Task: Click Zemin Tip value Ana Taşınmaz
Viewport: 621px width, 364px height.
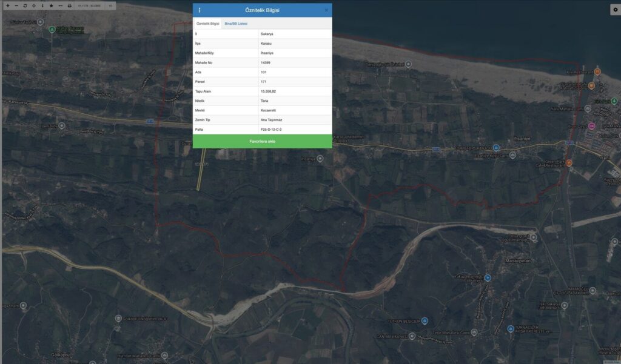Action: pyautogui.click(x=271, y=120)
